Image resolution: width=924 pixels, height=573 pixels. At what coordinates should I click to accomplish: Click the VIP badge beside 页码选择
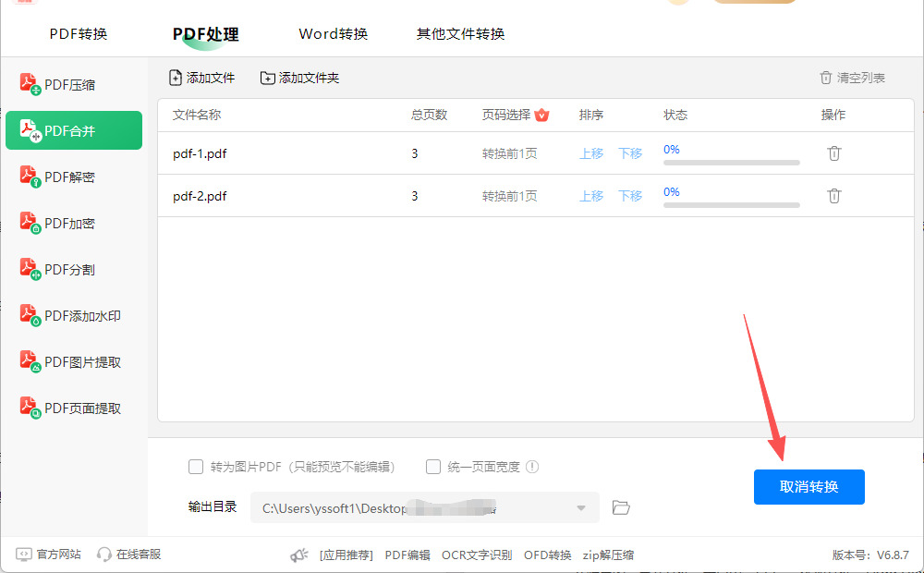(541, 115)
